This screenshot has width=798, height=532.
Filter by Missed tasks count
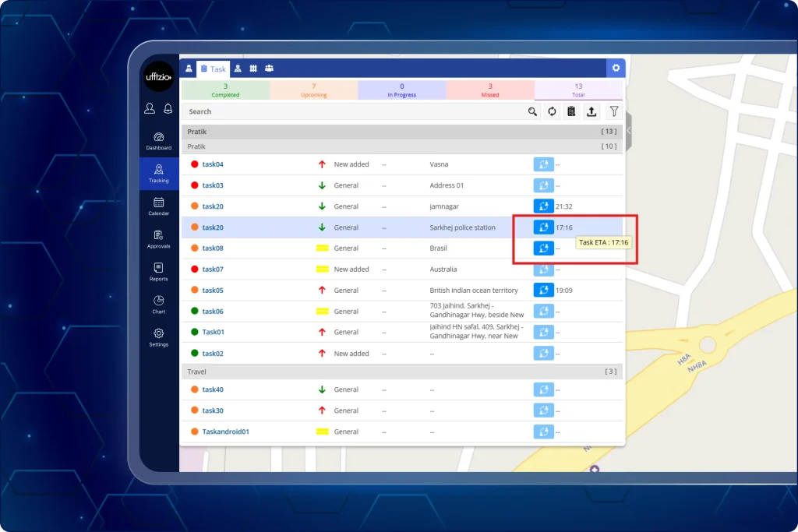pyautogui.click(x=490, y=90)
